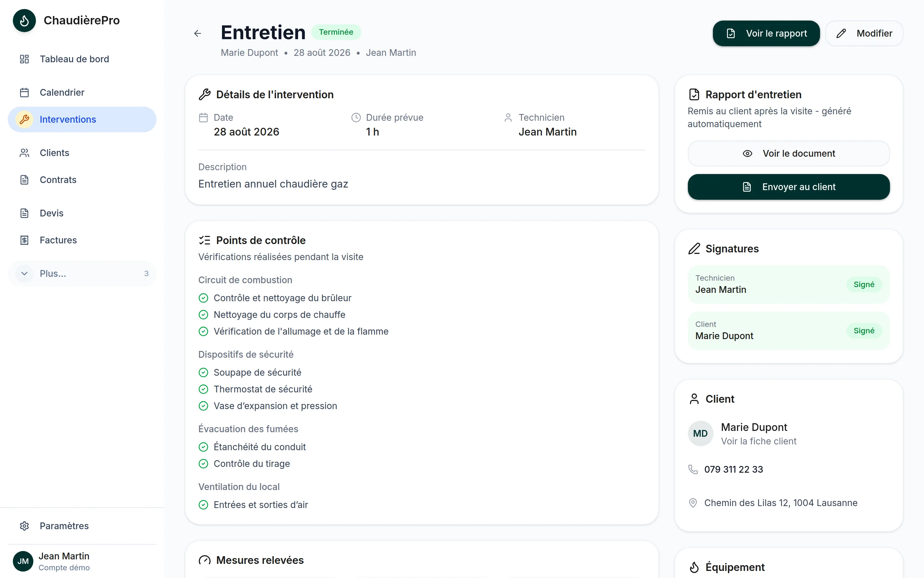Select Clients in the sidebar

pyautogui.click(x=82, y=153)
